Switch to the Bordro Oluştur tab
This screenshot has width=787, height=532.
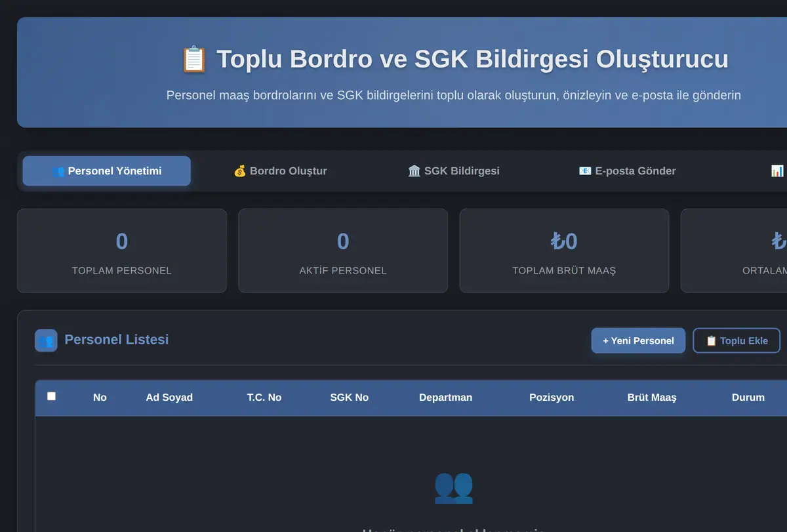pyautogui.click(x=280, y=171)
